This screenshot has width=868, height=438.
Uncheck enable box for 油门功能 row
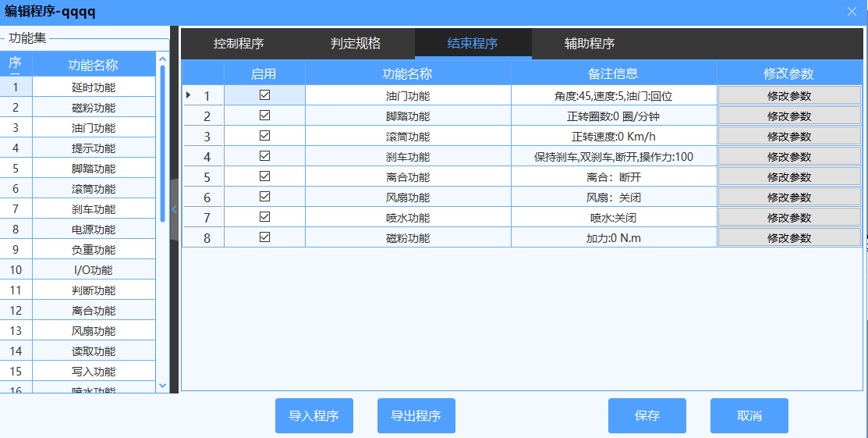coord(264,94)
